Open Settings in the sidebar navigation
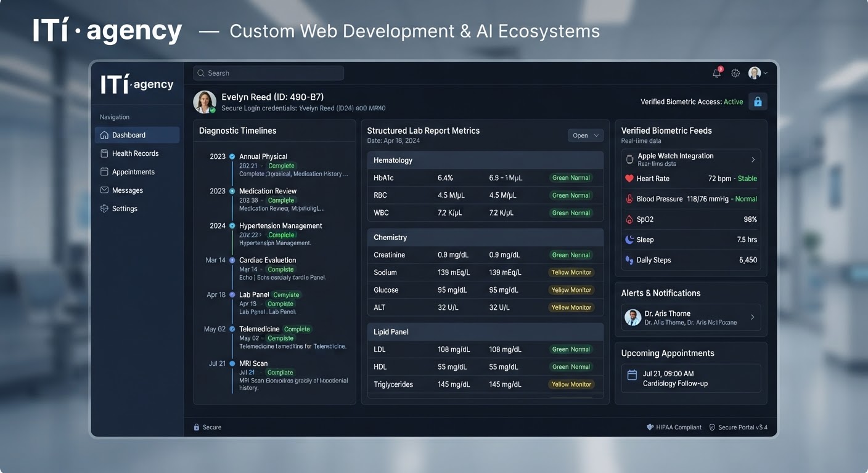This screenshot has height=473, width=868. [137, 209]
